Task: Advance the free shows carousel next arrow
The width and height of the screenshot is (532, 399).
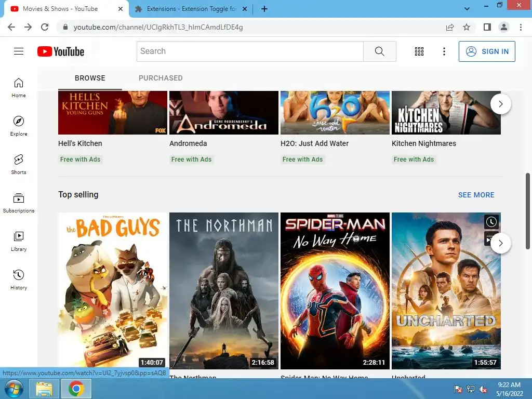Action: (500, 104)
